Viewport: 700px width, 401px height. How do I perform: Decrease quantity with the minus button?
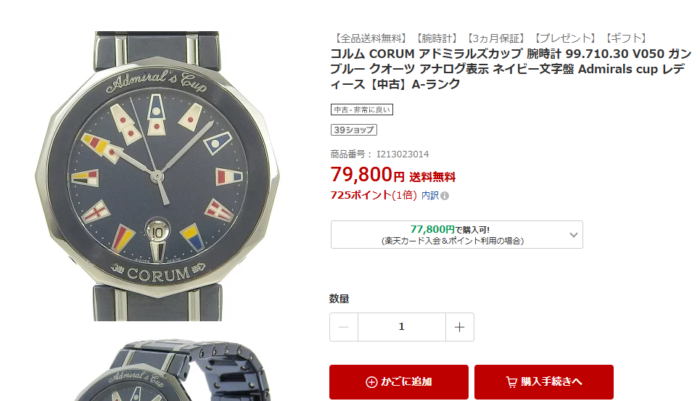343,327
